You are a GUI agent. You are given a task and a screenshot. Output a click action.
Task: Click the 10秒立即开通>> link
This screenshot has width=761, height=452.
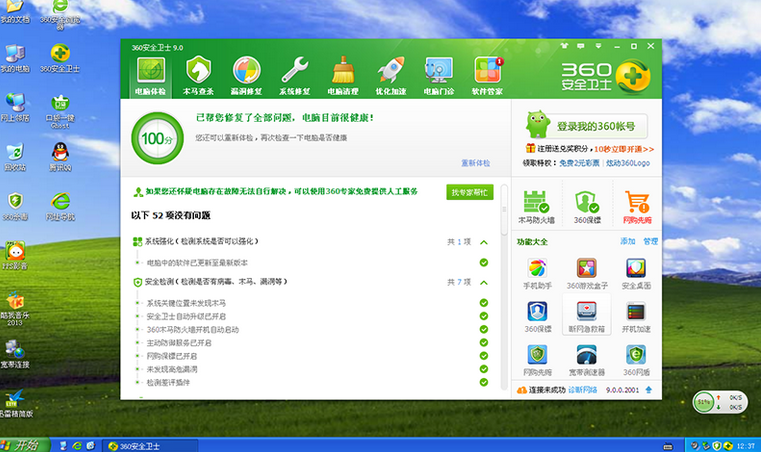624,149
